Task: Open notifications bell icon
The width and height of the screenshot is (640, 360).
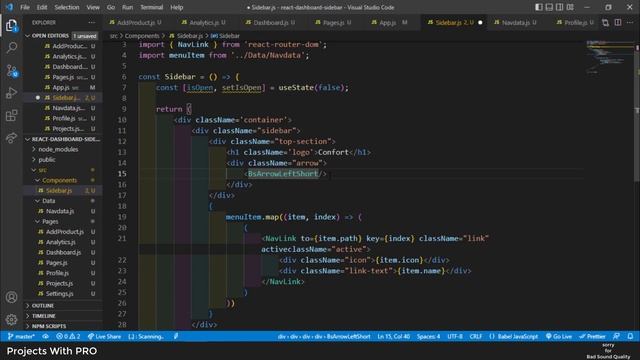Action: (x=630, y=336)
